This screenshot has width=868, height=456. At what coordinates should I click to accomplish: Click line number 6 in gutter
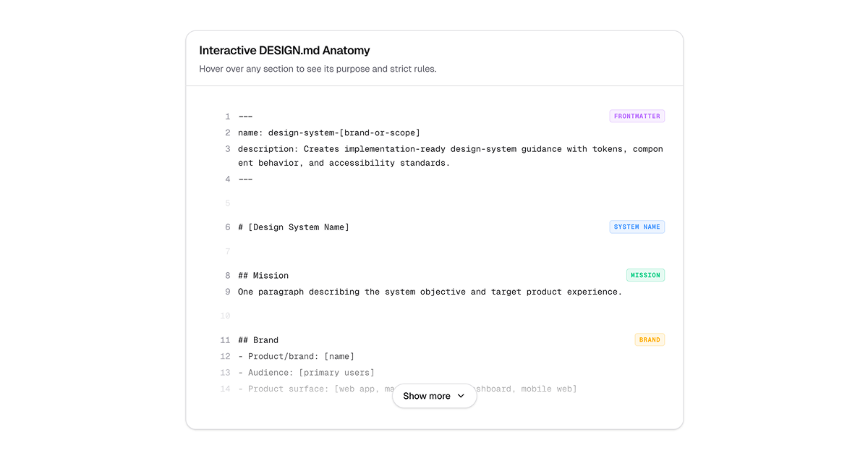(x=227, y=227)
